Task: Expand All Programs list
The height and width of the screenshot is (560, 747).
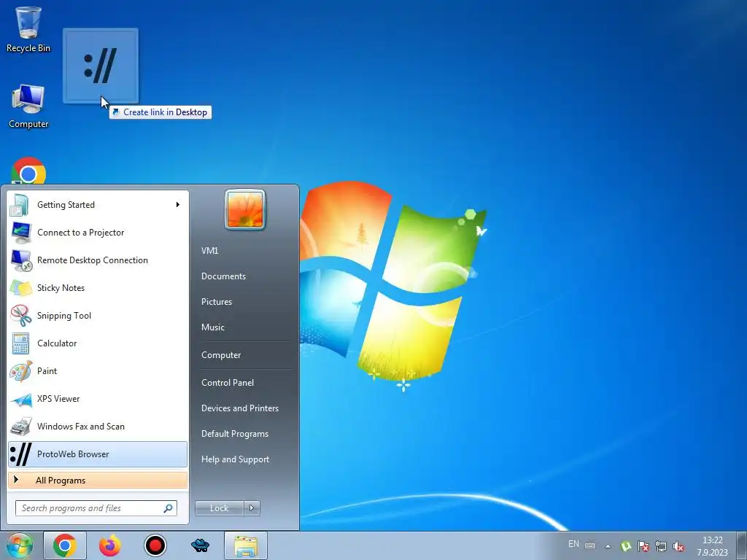Action: (98, 480)
